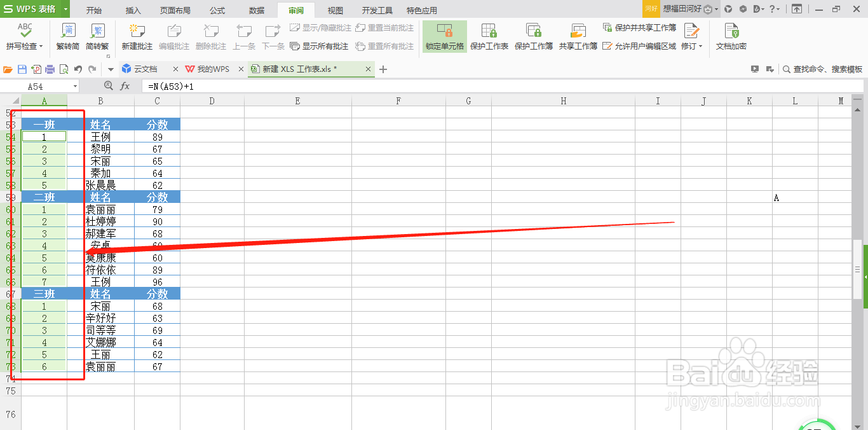The image size is (868, 430).
Task: Select cell containing 一班
Action: (x=44, y=125)
